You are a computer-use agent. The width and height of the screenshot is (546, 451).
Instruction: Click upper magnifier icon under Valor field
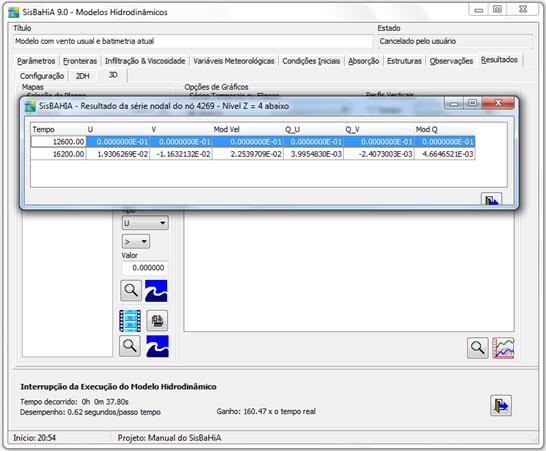[131, 290]
